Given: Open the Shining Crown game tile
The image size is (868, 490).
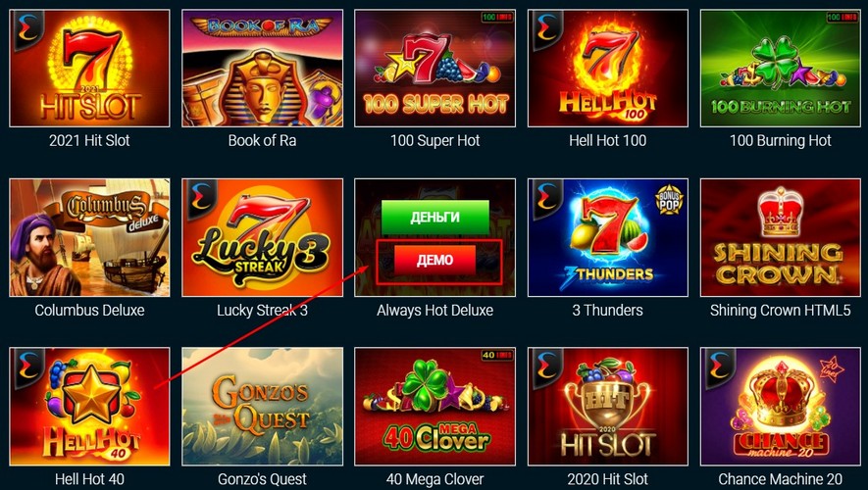Looking at the screenshot, I should pyautogui.click(x=781, y=237).
